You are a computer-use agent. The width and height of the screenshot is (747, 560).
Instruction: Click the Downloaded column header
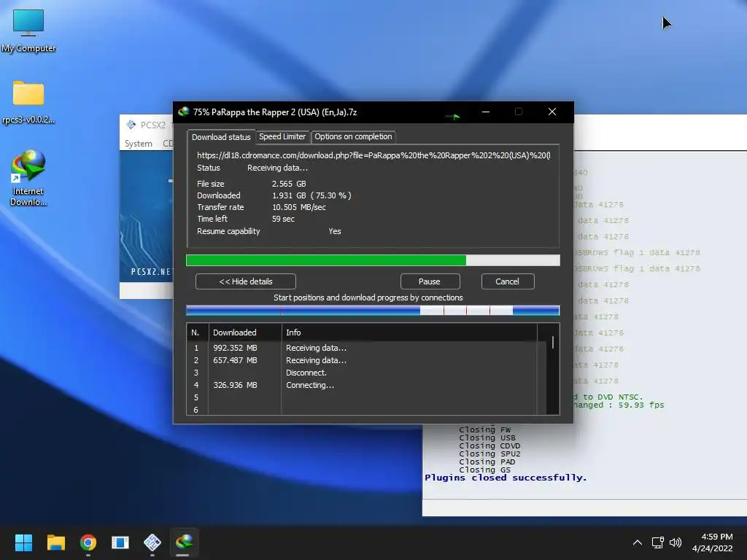coord(245,332)
